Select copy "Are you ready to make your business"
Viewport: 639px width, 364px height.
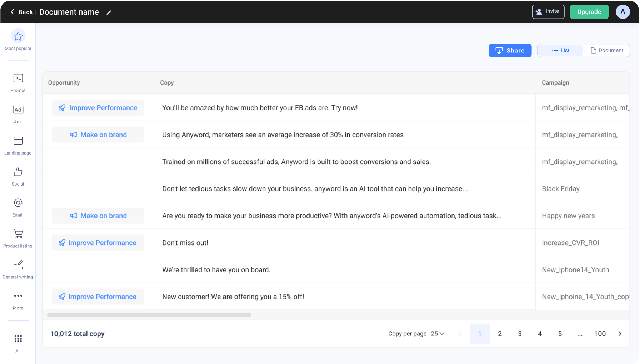click(x=332, y=216)
